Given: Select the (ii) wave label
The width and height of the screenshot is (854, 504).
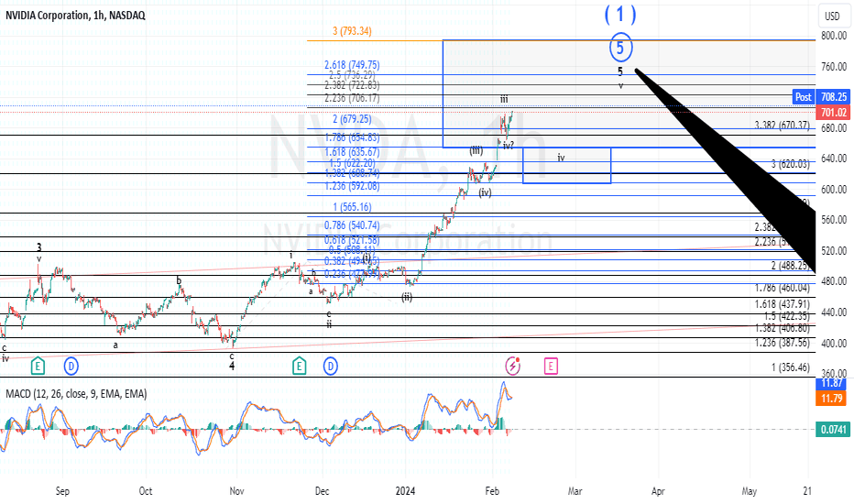Looking at the screenshot, I should point(407,297).
